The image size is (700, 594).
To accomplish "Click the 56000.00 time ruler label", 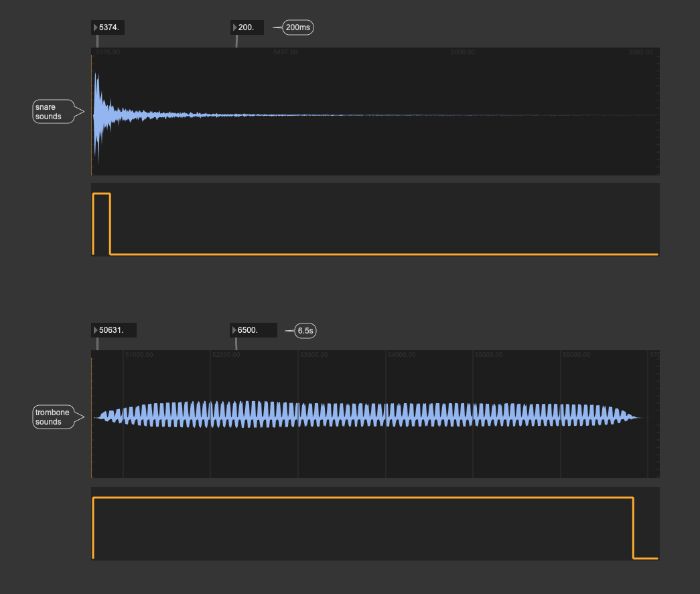I will point(576,355).
